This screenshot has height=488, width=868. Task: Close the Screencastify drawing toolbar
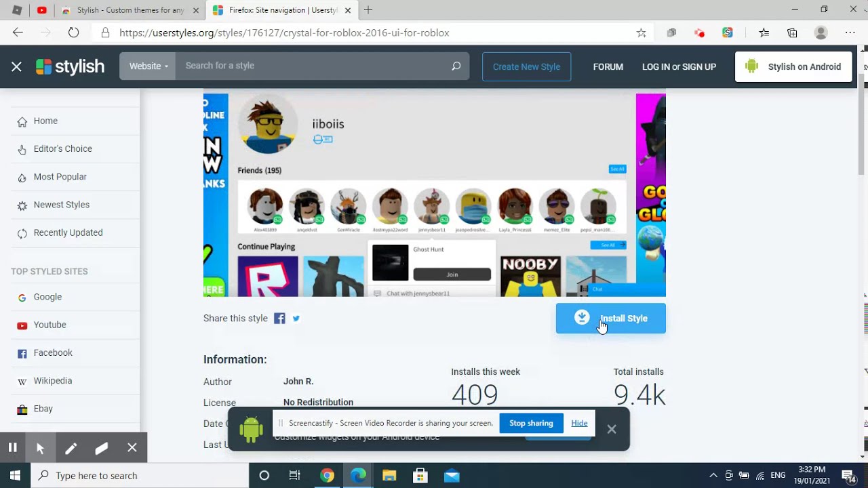132,448
